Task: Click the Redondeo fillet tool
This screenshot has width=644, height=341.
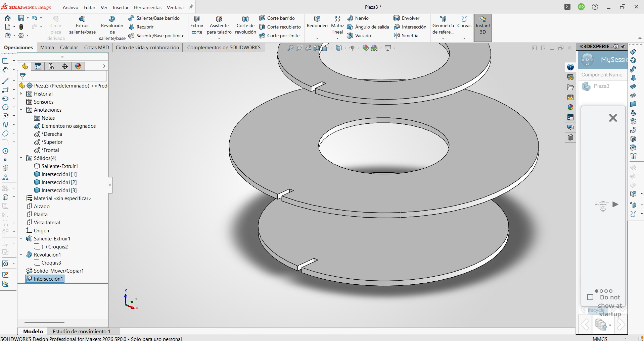Action: (317, 22)
